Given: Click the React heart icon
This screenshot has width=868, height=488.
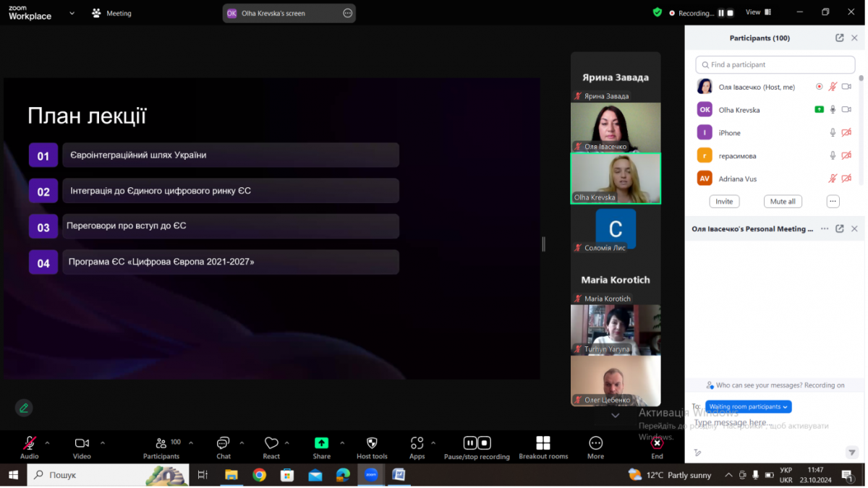Looking at the screenshot, I should click(x=271, y=443).
